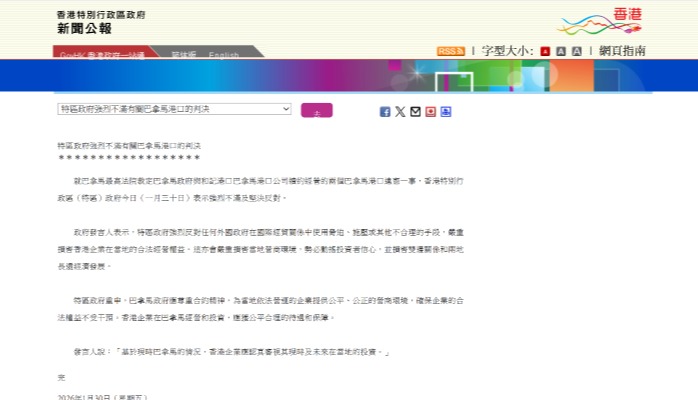Screen dimensions: 698x400
Task: Share the article on X (Twitter)
Action: click(x=400, y=112)
